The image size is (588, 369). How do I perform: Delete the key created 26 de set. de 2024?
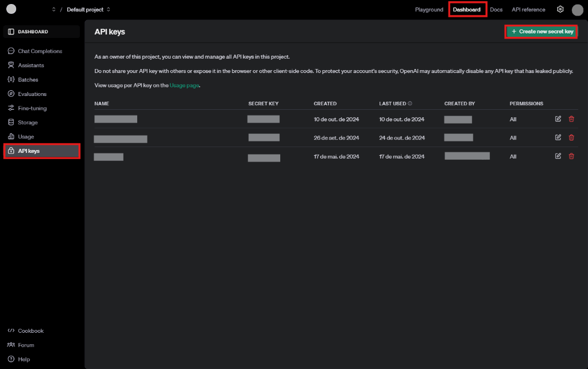(x=571, y=137)
